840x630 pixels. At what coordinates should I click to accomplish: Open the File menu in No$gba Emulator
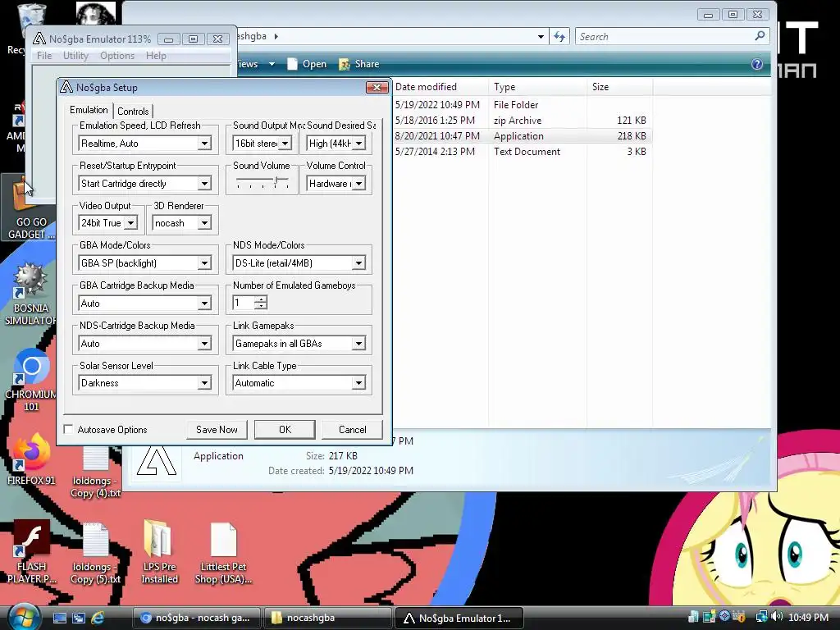[x=44, y=55]
